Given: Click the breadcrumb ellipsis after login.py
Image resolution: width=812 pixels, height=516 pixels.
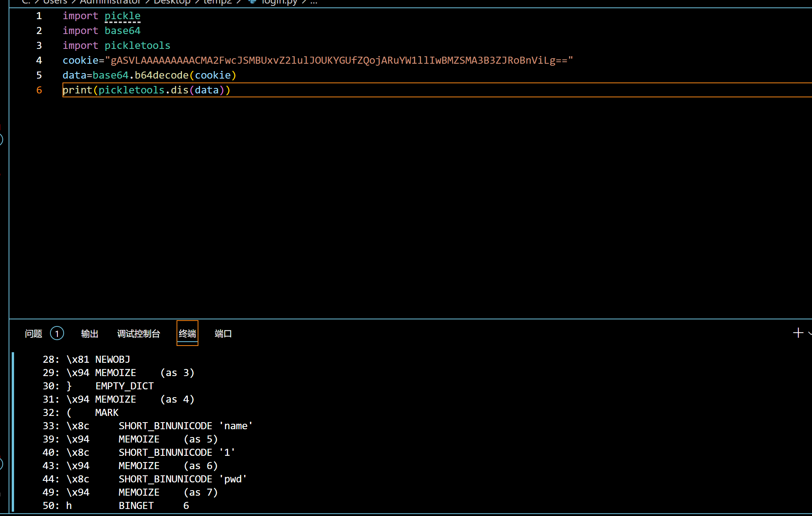Looking at the screenshot, I should (x=314, y=2).
